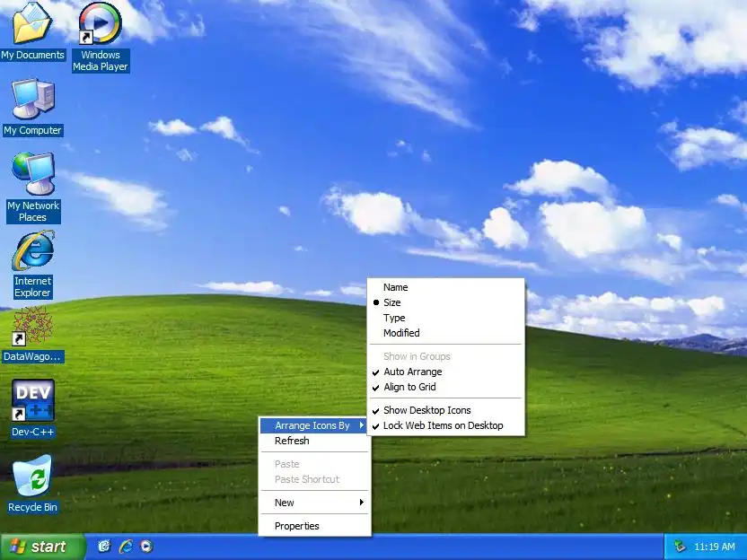Image resolution: width=747 pixels, height=560 pixels.
Task: Arrange icons by Size
Action: click(446, 302)
